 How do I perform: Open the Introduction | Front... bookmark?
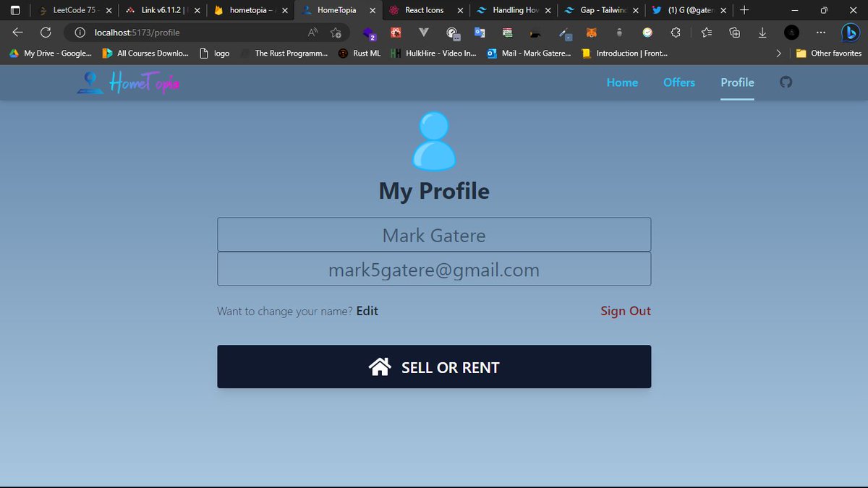pyautogui.click(x=625, y=53)
